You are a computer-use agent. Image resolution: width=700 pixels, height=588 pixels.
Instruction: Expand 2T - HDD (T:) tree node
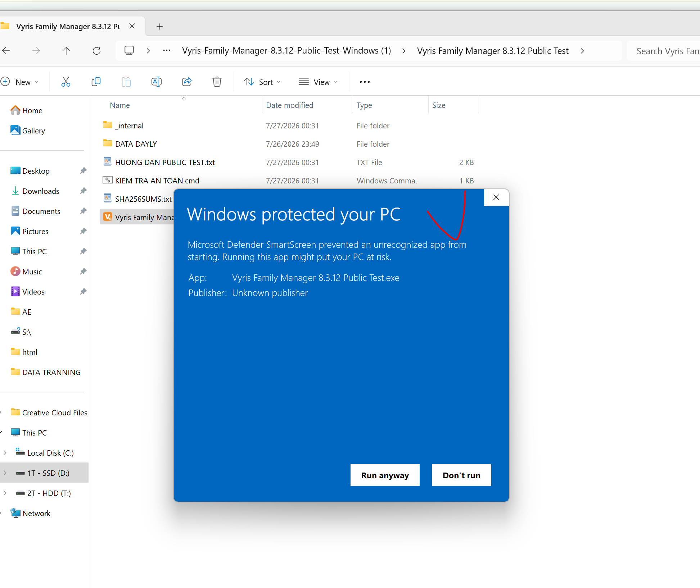coord(5,493)
